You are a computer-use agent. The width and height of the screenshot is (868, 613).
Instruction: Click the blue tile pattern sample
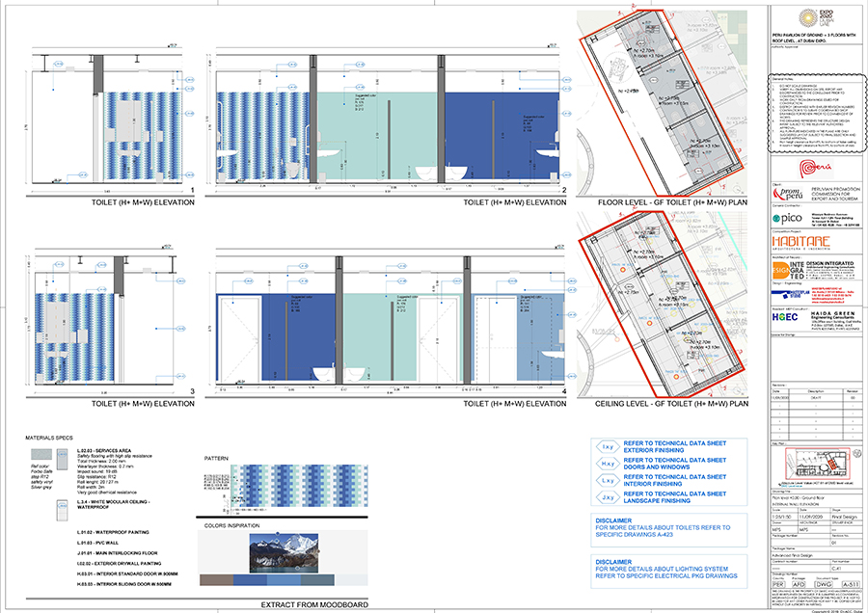click(299, 485)
